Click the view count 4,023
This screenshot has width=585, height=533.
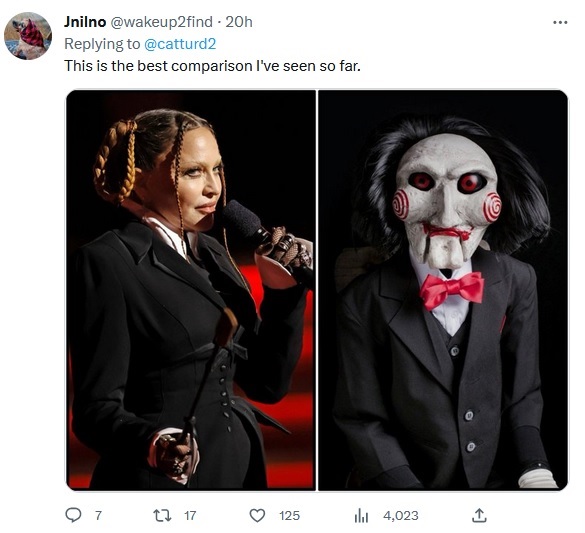tap(401, 516)
